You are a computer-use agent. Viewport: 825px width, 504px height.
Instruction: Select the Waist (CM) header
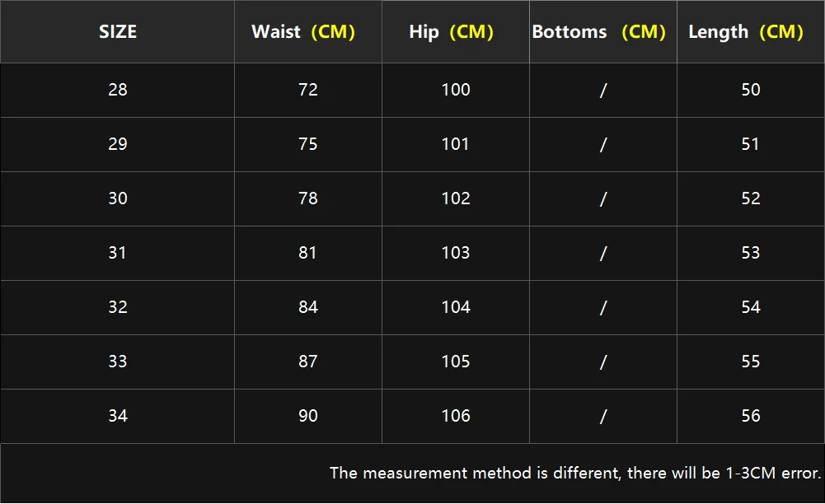[303, 31]
